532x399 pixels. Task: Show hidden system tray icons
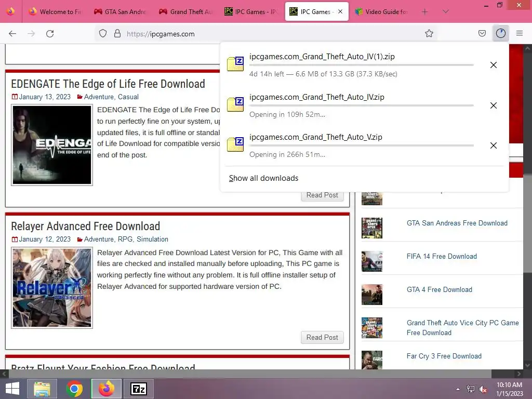point(458,389)
